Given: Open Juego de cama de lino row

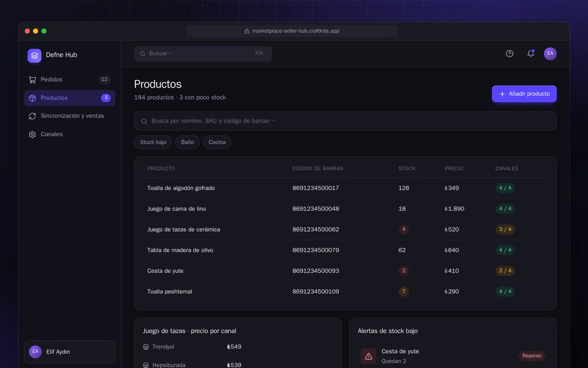Looking at the screenshot, I should click(345, 209).
